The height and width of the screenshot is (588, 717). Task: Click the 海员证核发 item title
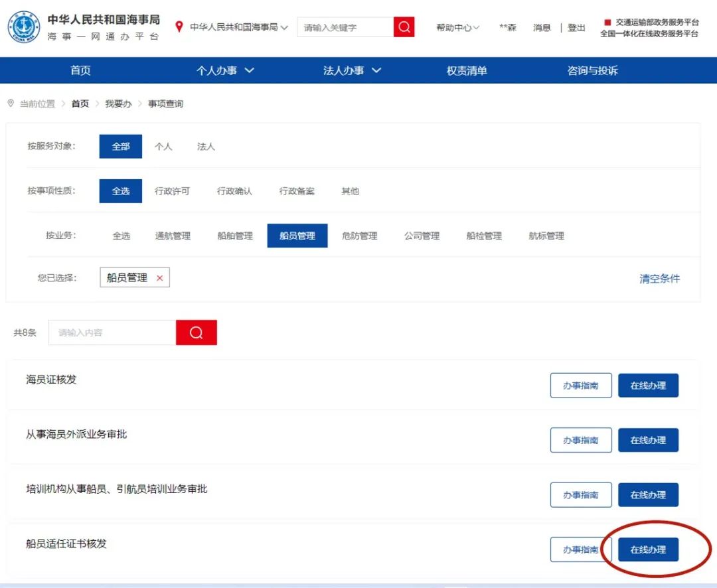point(51,380)
